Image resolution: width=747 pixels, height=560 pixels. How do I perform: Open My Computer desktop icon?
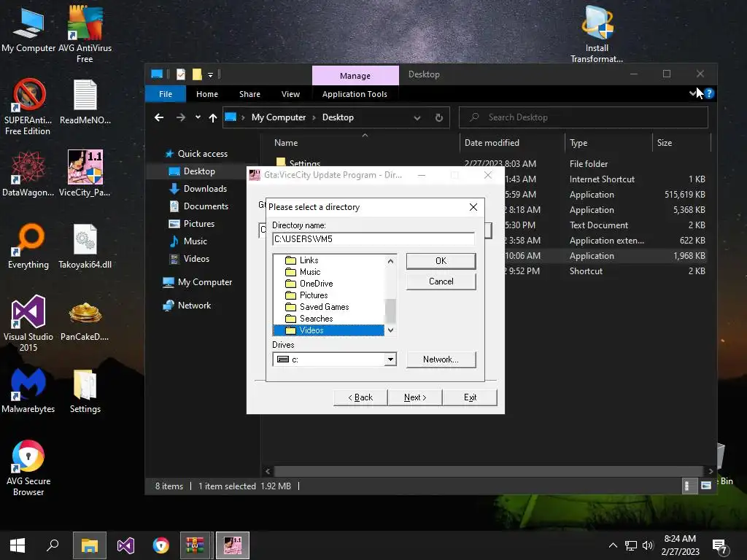pyautogui.click(x=28, y=29)
